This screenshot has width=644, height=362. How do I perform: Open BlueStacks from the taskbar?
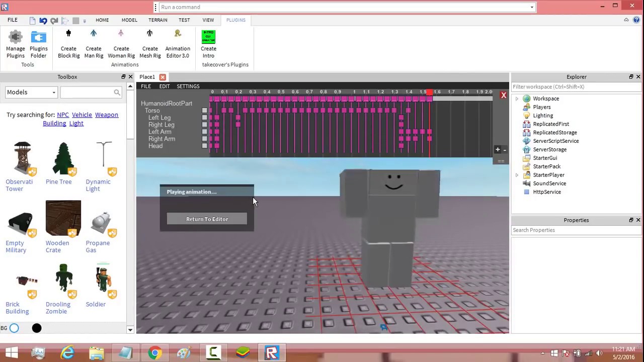click(243, 353)
